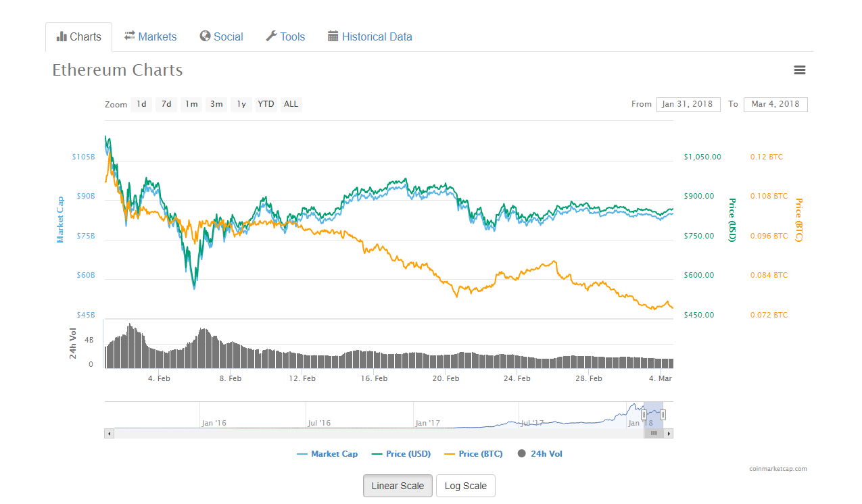This screenshot has height=504, width=862.
Task: Click the $450.00 price axis label
Action: [698, 315]
